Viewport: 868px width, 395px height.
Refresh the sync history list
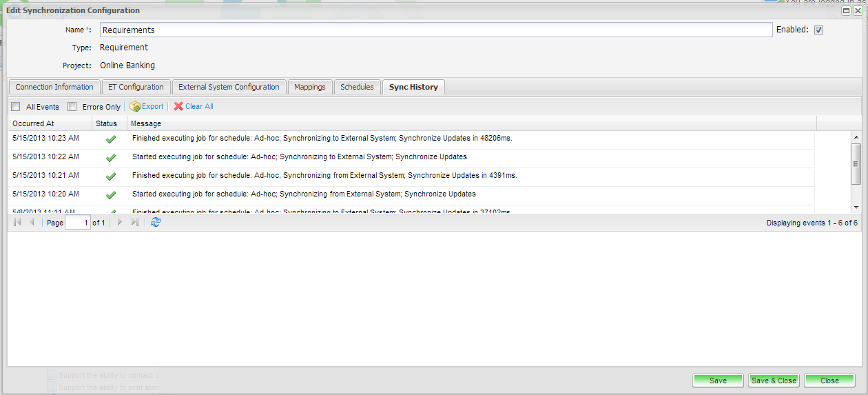tap(156, 223)
